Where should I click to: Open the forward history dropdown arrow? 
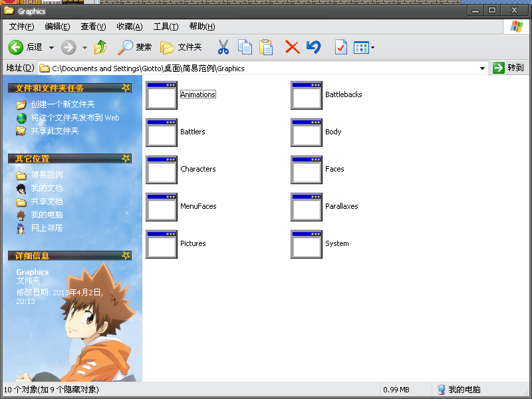(x=84, y=47)
